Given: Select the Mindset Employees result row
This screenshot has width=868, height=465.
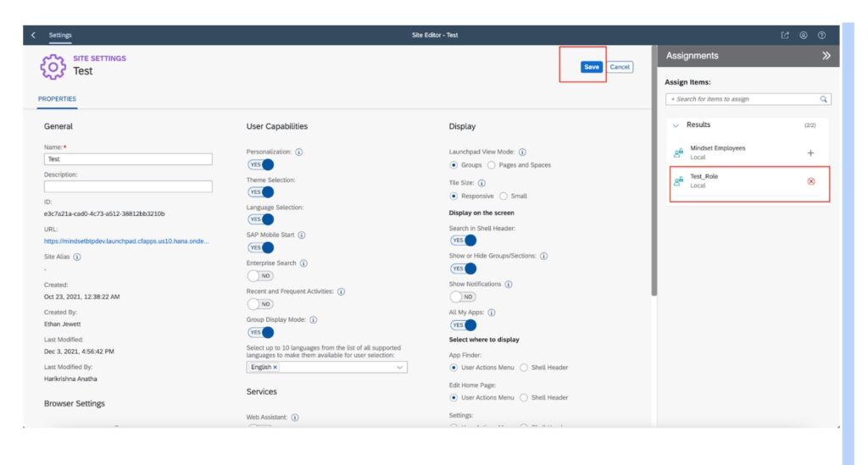Looking at the screenshot, I should click(749, 152).
